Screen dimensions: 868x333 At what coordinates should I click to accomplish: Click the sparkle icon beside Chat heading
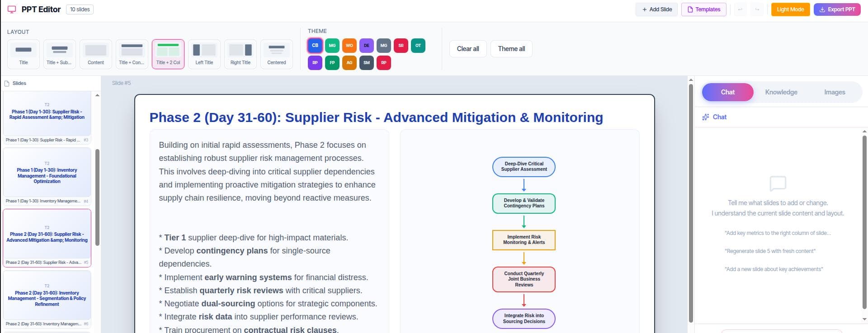click(x=705, y=117)
